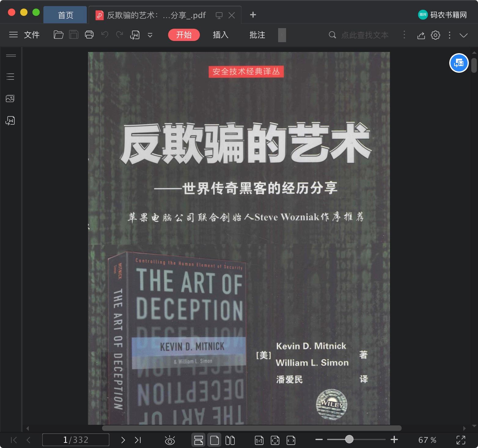Click the 点此查找文本 search field
This screenshot has height=448, width=478.
[365, 35]
